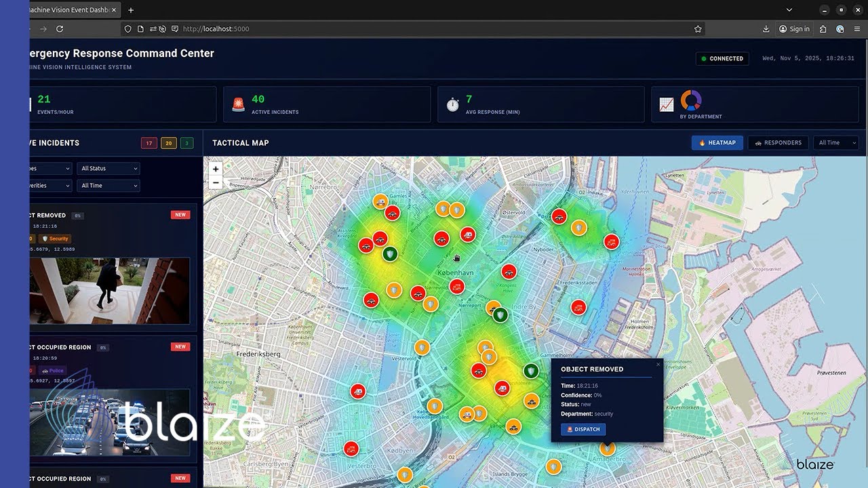
Task: Reload the page with browser refresh icon
Action: (60, 29)
